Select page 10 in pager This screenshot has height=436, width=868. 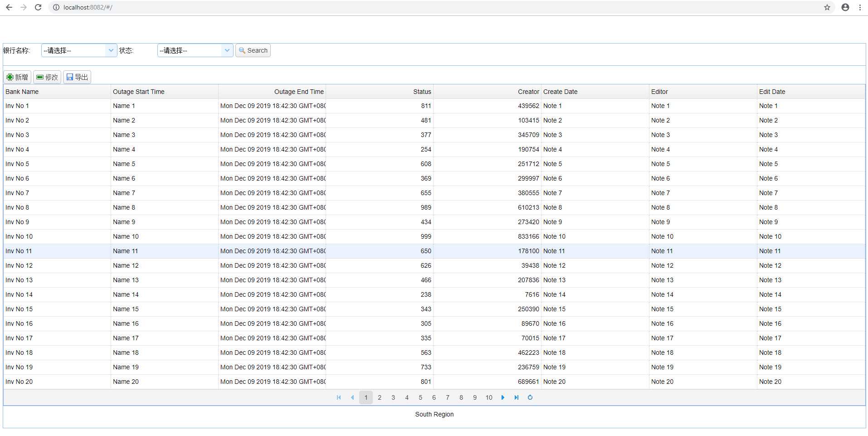tap(489, 397)
